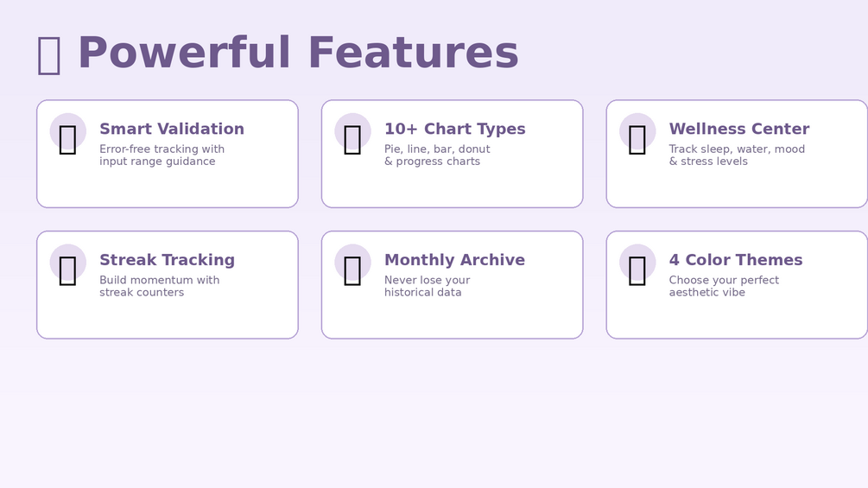Open the Wellness Center heading
Screen dimensions: 868x488
pos(738,130)
